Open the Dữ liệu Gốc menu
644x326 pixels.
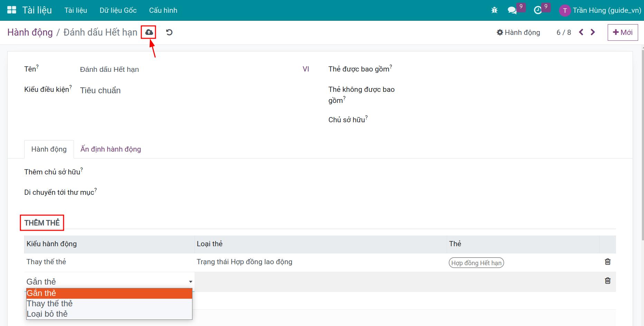(x=118, y=10)
